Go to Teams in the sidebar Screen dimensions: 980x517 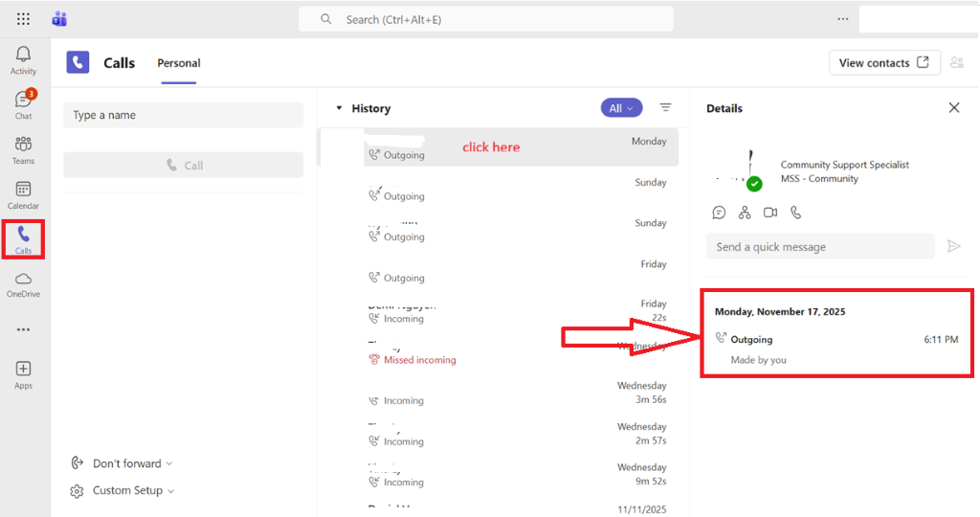click(x=23, y=150)
